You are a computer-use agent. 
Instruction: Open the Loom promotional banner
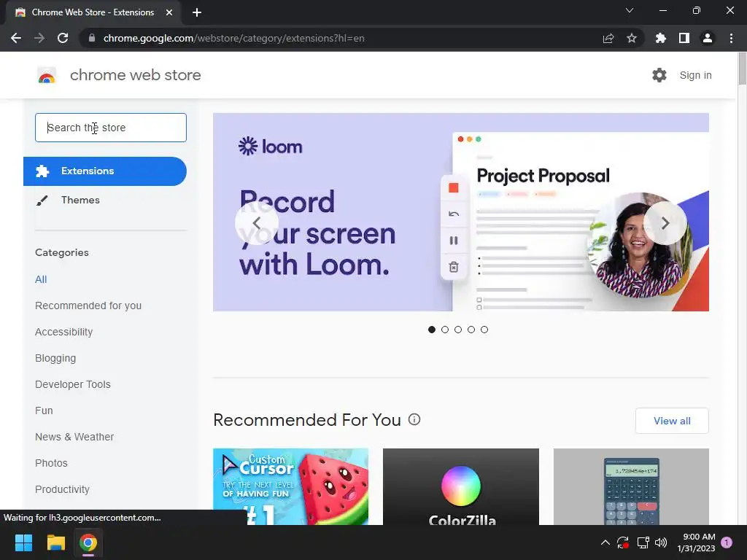[x=461, y=212]
